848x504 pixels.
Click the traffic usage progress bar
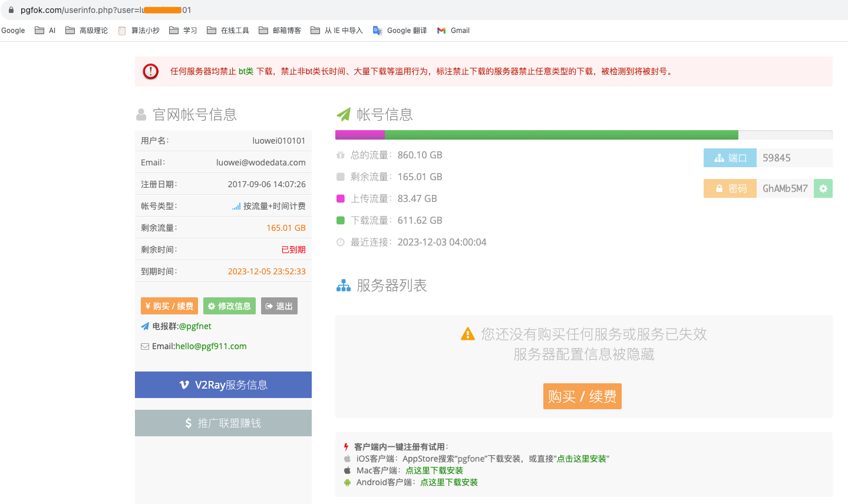pos(583,135)
